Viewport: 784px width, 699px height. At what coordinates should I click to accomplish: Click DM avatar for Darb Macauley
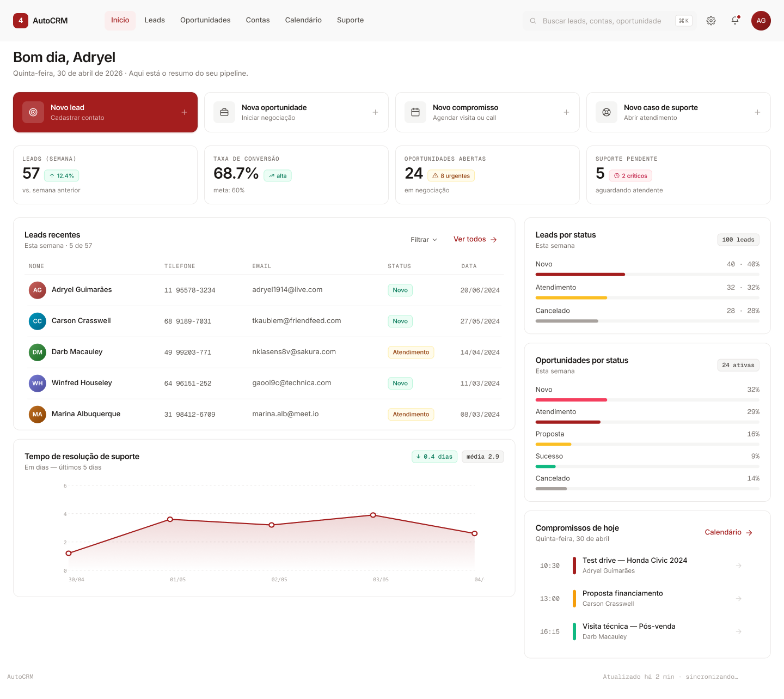(38, 352)
